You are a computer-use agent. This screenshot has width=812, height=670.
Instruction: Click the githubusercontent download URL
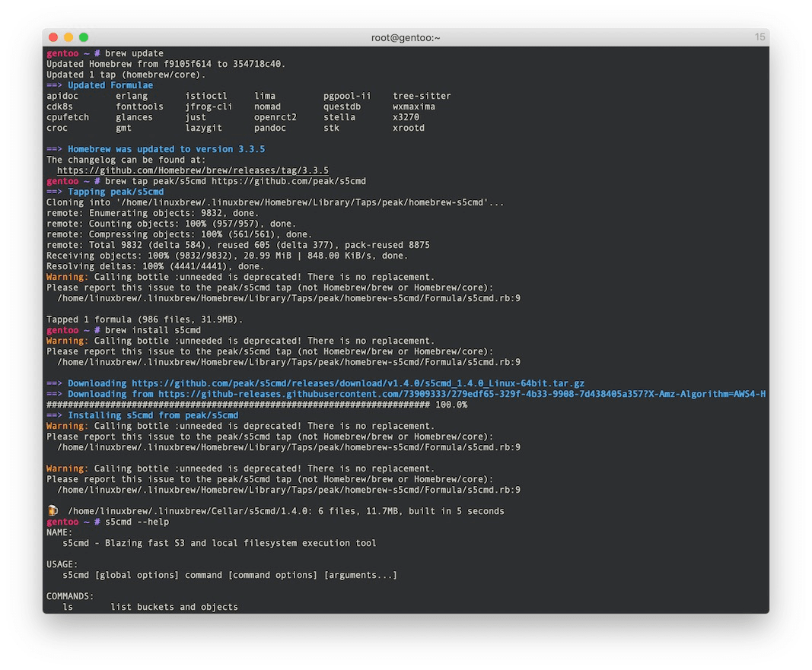[462, 394]
